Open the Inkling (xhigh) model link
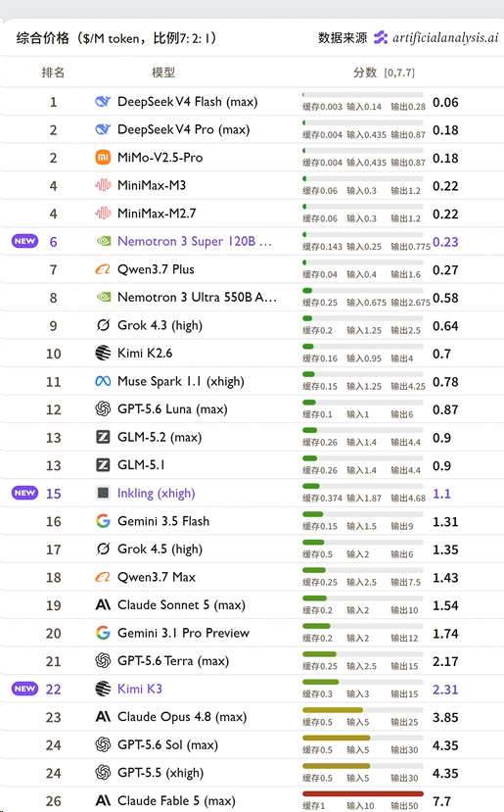Image resolution: width=504 pixels, height=812 pixels. pos(156,494)
